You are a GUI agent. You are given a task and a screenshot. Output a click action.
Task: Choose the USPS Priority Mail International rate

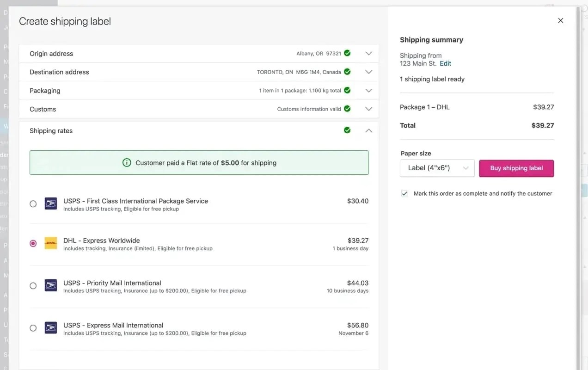(33, 285)
